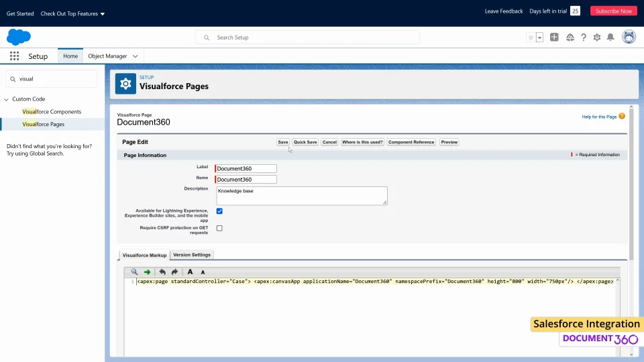
Task: Open the help question mark icon
Action: [x=584, y=38]
